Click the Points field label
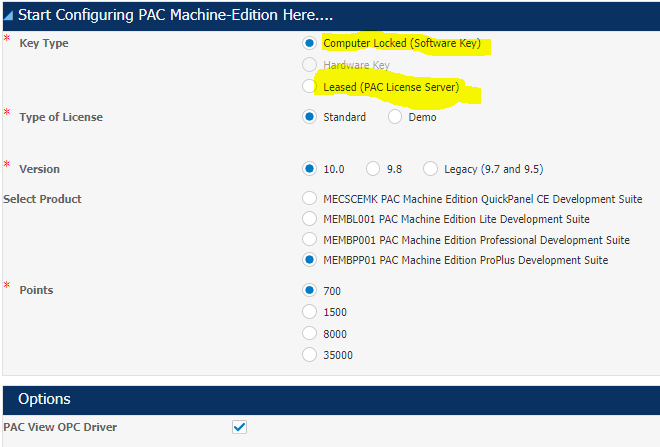660x447 pixels. [x=36, y=290]
